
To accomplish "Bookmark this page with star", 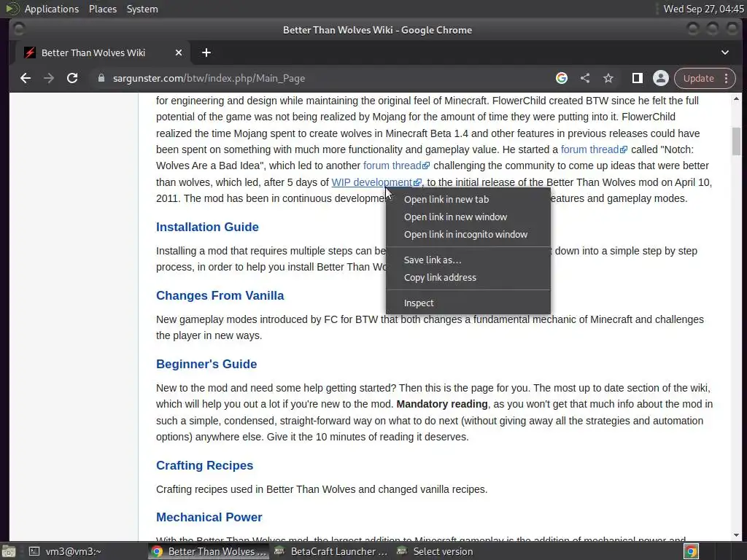I will [x=608, y=78].
